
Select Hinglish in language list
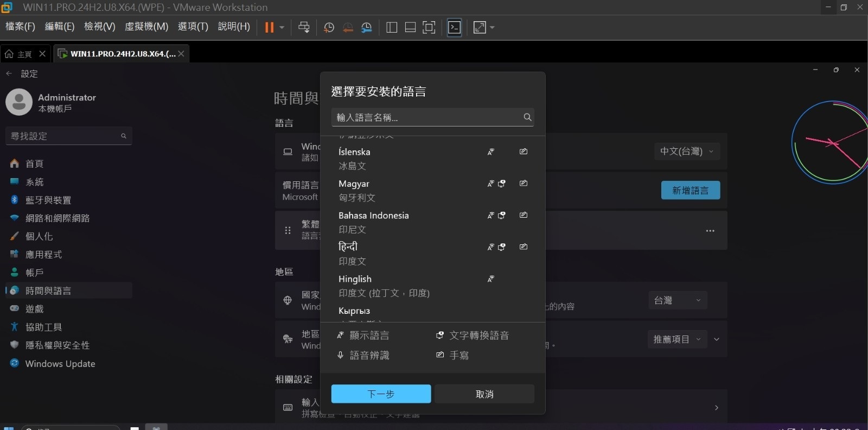tap(432, 286)
